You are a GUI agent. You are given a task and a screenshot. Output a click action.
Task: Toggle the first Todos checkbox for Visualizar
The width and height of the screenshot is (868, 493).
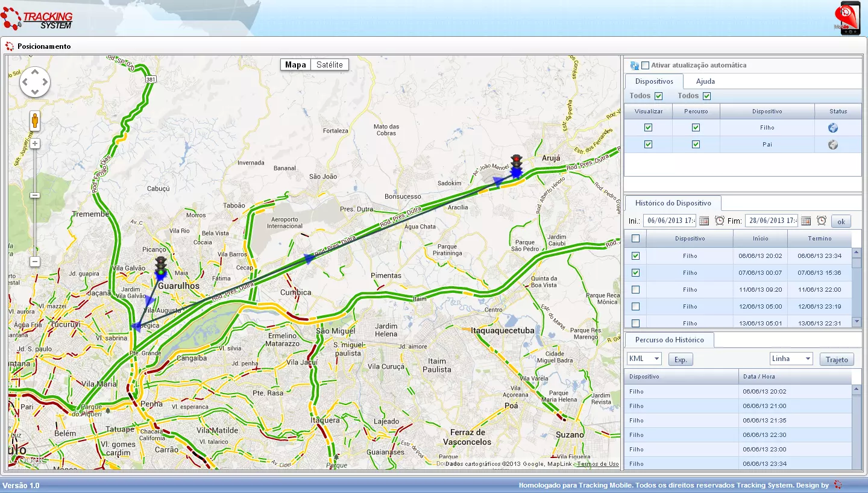[658, 96]
